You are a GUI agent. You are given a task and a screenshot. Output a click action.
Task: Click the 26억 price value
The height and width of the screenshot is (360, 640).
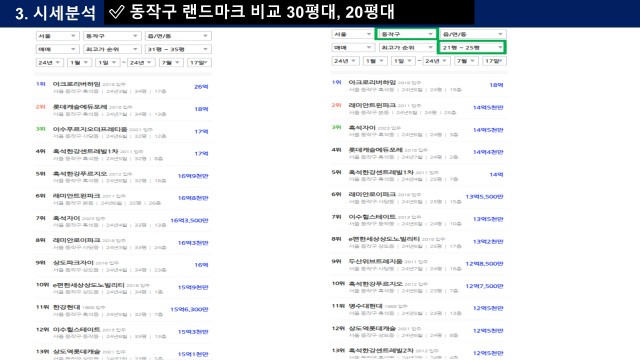pyautogui.click(x=201, y=87)
